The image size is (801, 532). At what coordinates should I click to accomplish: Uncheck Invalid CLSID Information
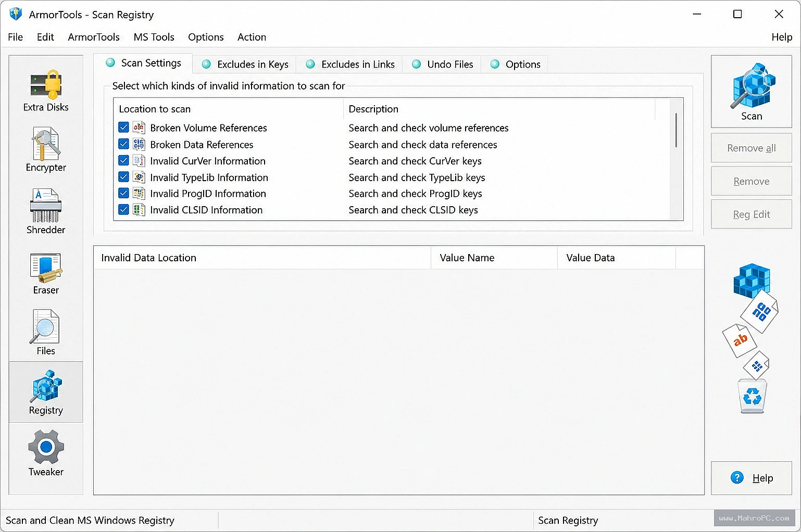tap(124, 210)
